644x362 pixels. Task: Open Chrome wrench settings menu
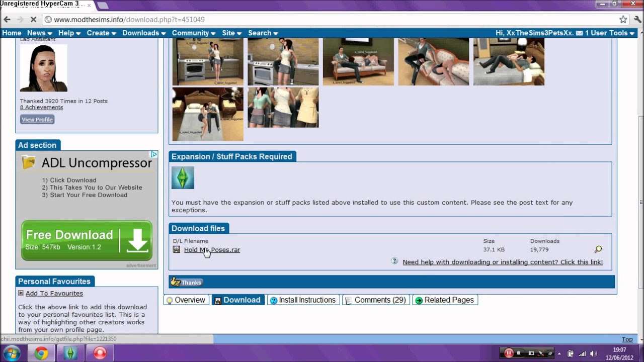[636, 20]
